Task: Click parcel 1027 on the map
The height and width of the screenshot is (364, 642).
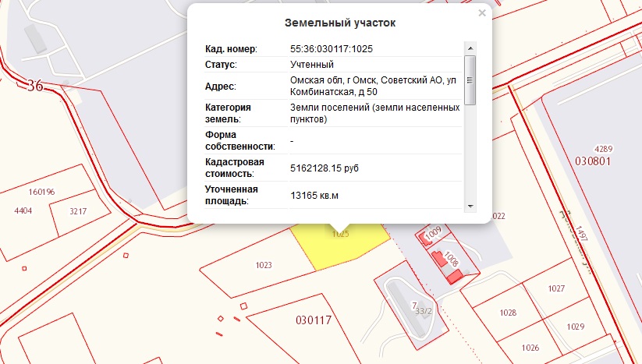Action: [x=555, y=289]
